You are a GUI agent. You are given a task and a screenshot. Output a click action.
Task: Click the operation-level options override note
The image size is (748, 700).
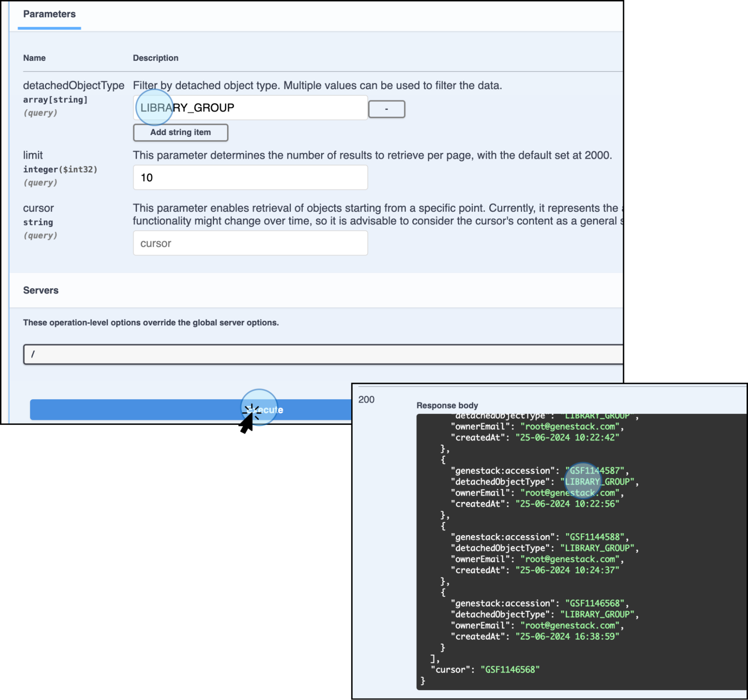pos(151,323)
